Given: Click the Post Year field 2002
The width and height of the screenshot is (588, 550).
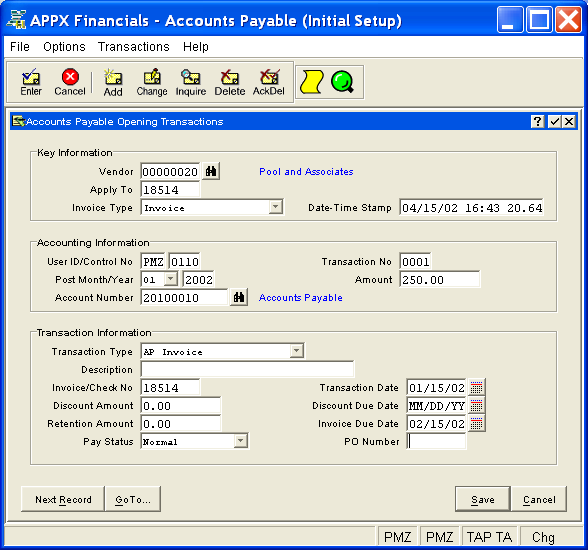Looking at the screenshot, I should pyautogui.click(x=198, y=280).
